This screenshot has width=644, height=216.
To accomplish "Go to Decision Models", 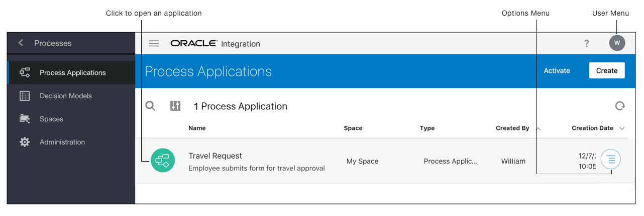I will (x=65, y=96).
